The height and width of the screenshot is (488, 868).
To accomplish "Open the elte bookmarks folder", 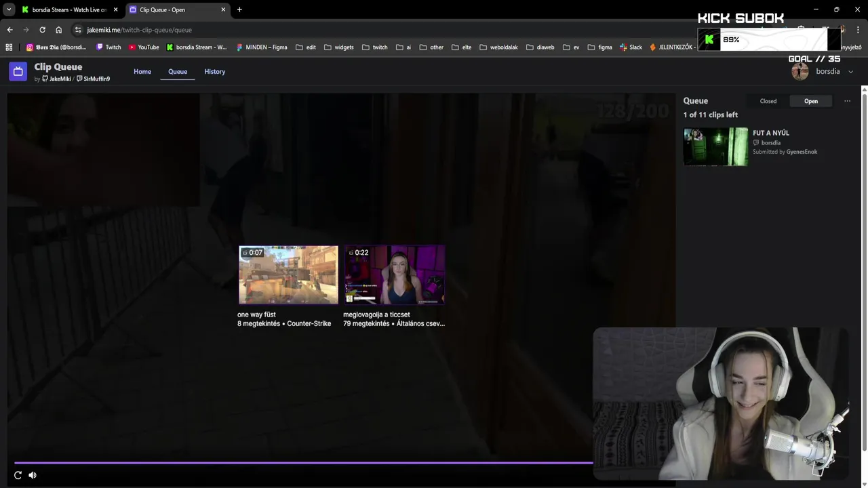I will [461, 47].
